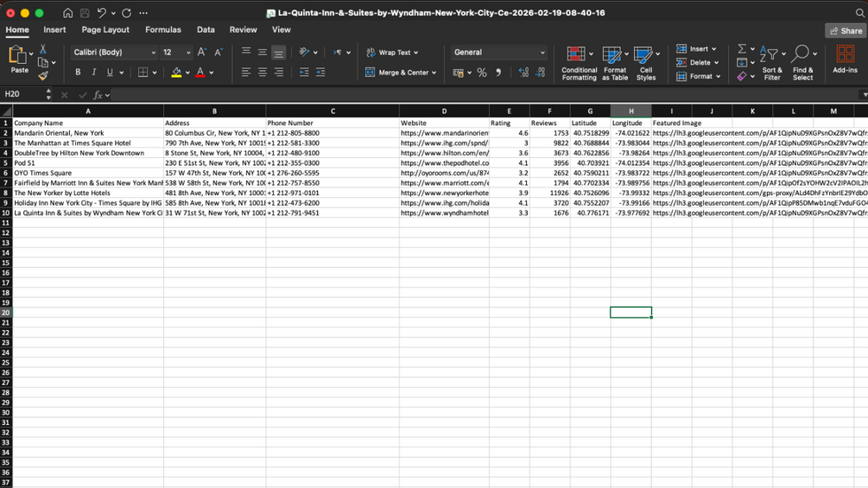Click the Fill down icon
The image size is (868, 488).
742,62
